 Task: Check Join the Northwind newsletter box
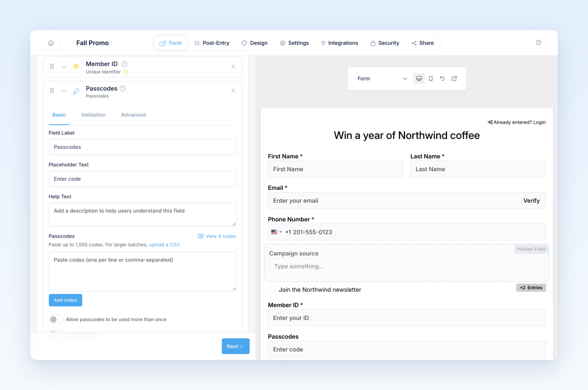click(272, 289)
